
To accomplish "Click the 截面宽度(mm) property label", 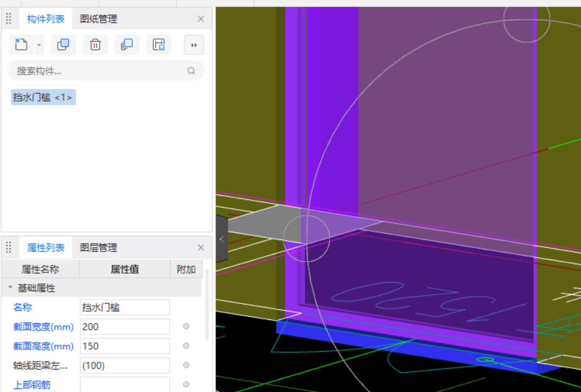I will [43, 326].
